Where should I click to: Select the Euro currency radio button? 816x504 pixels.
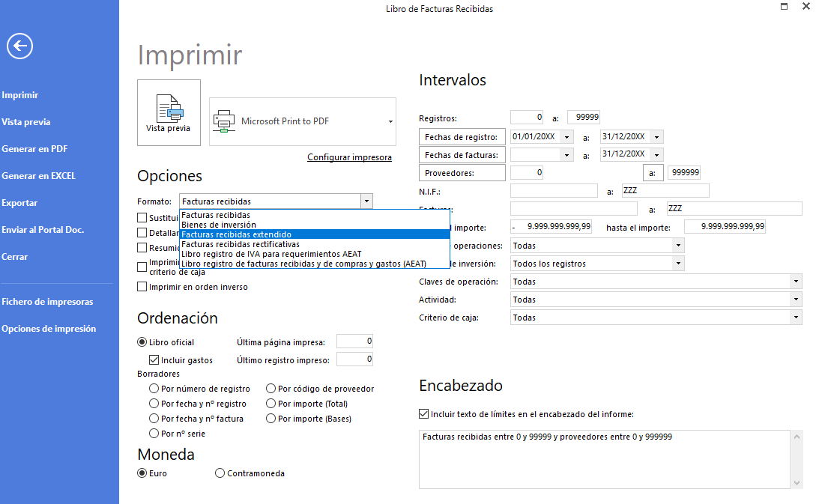[142, 473]
